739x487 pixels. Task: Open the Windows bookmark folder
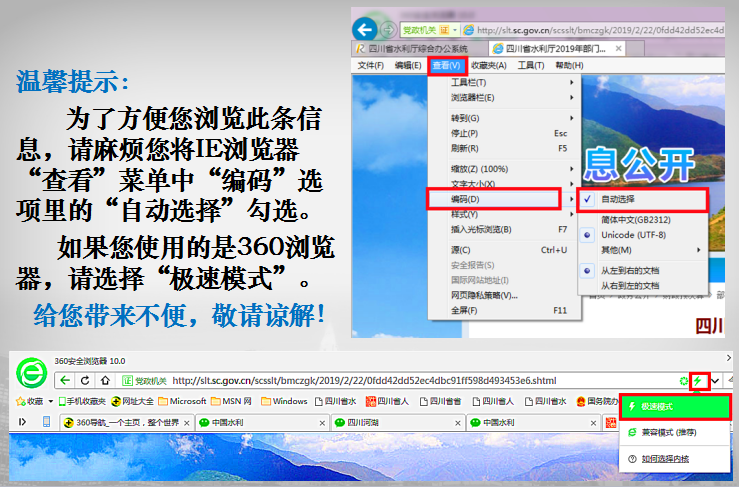click(284, 401)
